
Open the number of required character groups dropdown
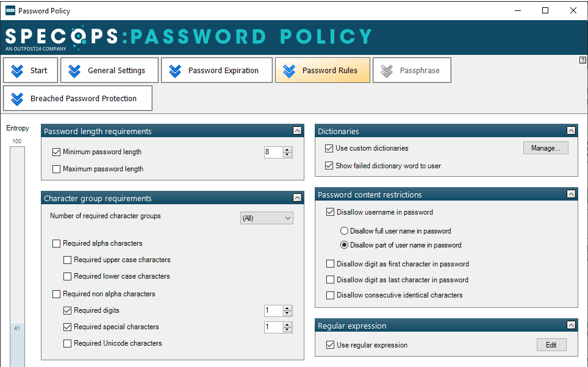click(x=267, y=218)
